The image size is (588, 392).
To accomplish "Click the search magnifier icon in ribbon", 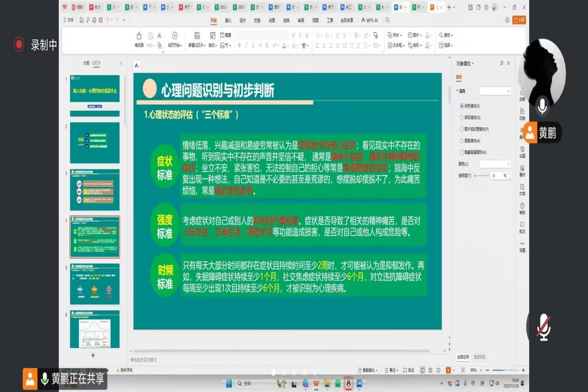I will click(x=387, y=21).
